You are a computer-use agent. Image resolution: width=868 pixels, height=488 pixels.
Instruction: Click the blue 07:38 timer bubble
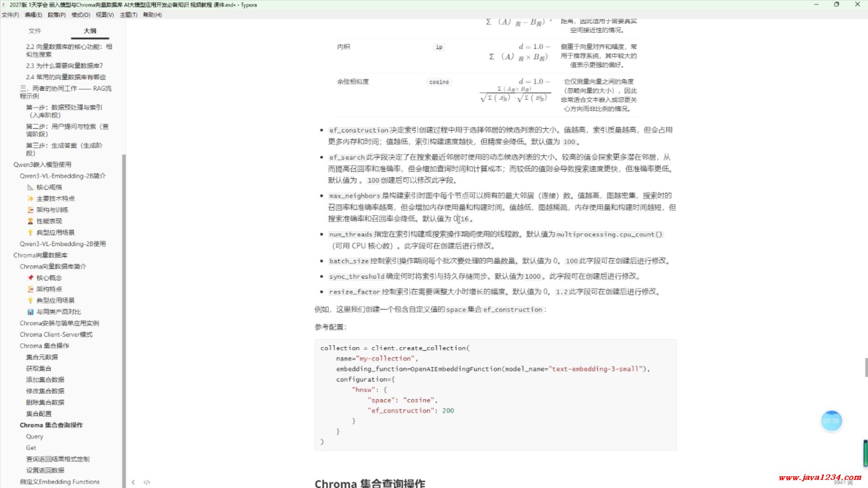point(831,421)
